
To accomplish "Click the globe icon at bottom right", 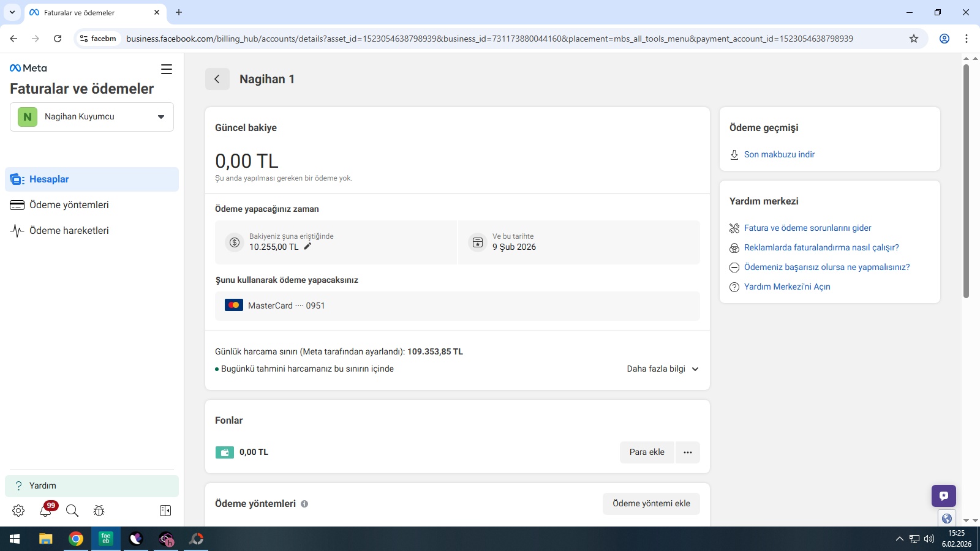I will [x=947, y=519].
